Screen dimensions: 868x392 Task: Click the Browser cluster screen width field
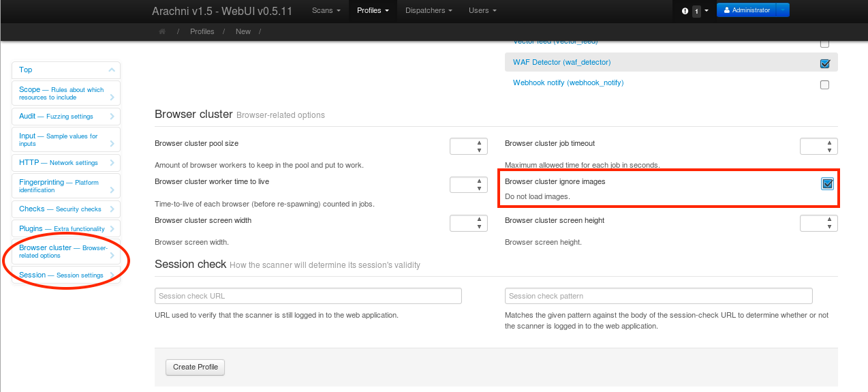[x=468, y=223]
